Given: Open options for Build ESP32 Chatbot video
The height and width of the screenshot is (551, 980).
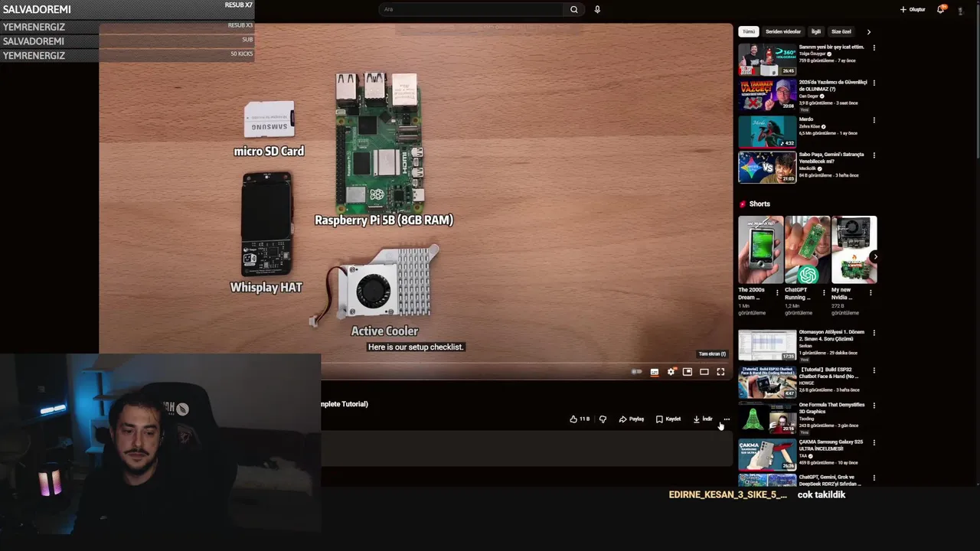Looking at the screenshot, I should pyautogui.click(x=874, y=371).
